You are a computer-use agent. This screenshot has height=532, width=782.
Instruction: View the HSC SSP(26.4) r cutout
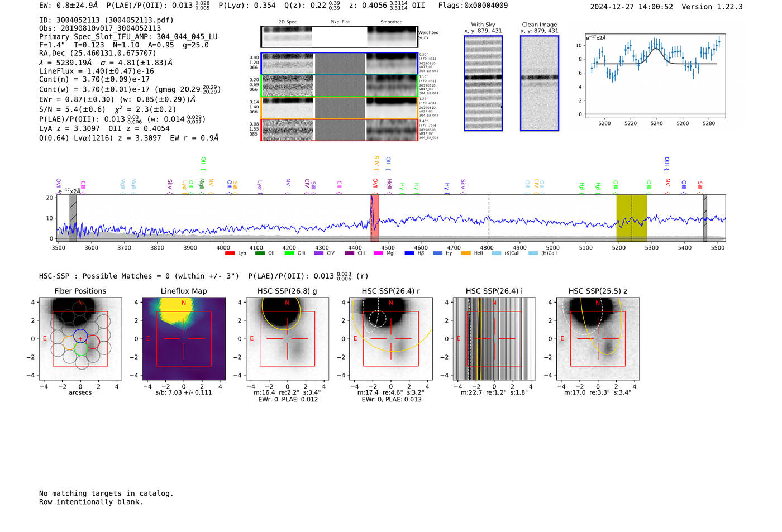391,338
